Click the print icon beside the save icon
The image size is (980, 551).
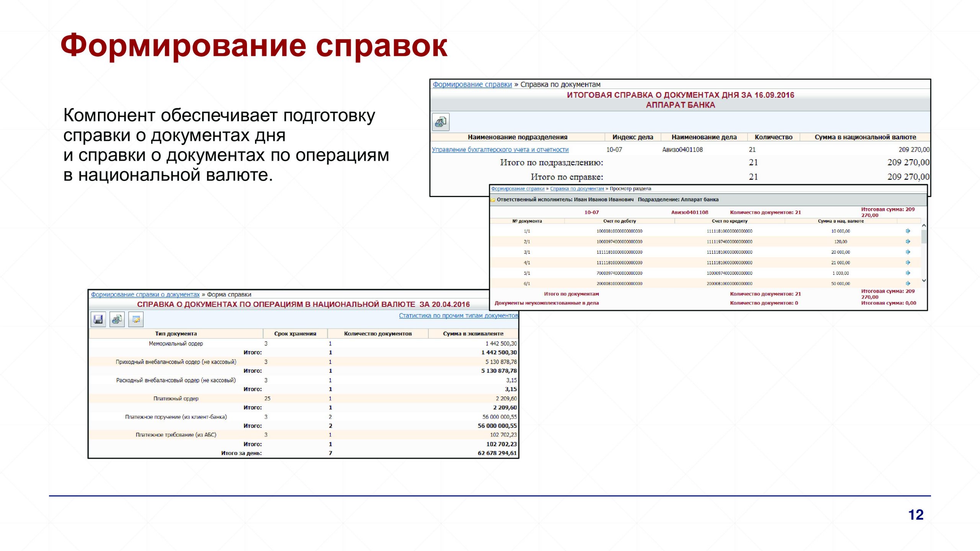coord(117,319)
